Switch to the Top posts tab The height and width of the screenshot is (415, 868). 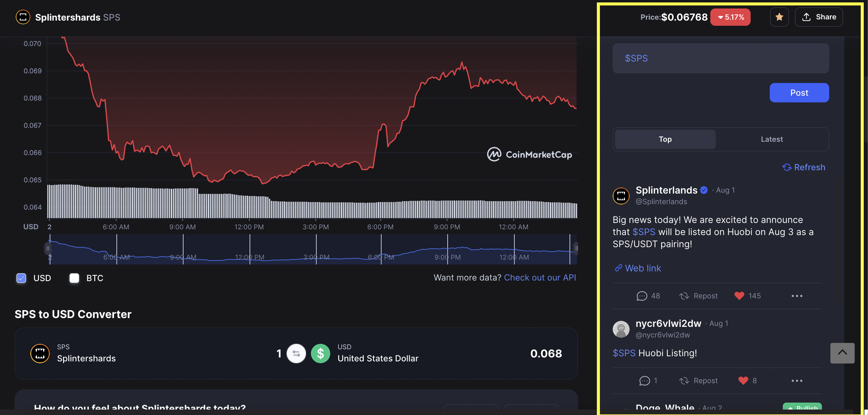click(665, 139)
